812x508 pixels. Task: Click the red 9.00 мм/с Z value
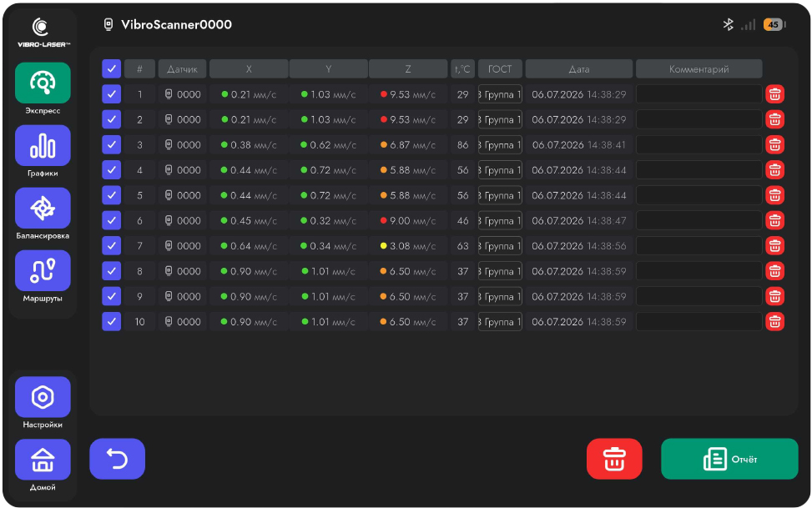[x=408, y=220]
